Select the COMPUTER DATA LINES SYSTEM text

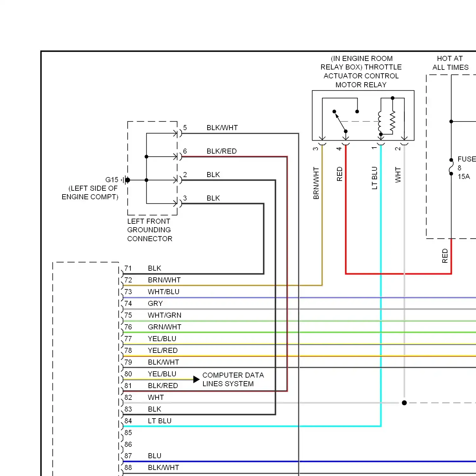[x=233, y=380]
